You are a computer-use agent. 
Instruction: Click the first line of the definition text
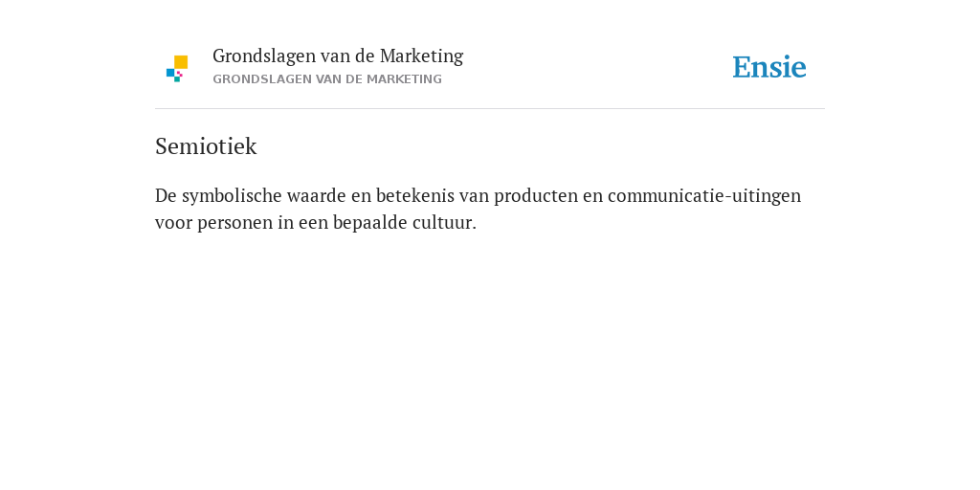479,195
